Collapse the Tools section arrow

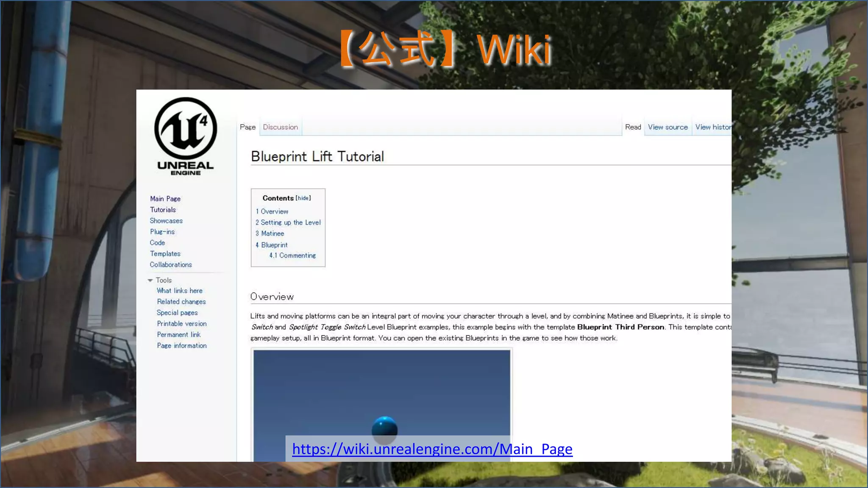tap(150, 280)
